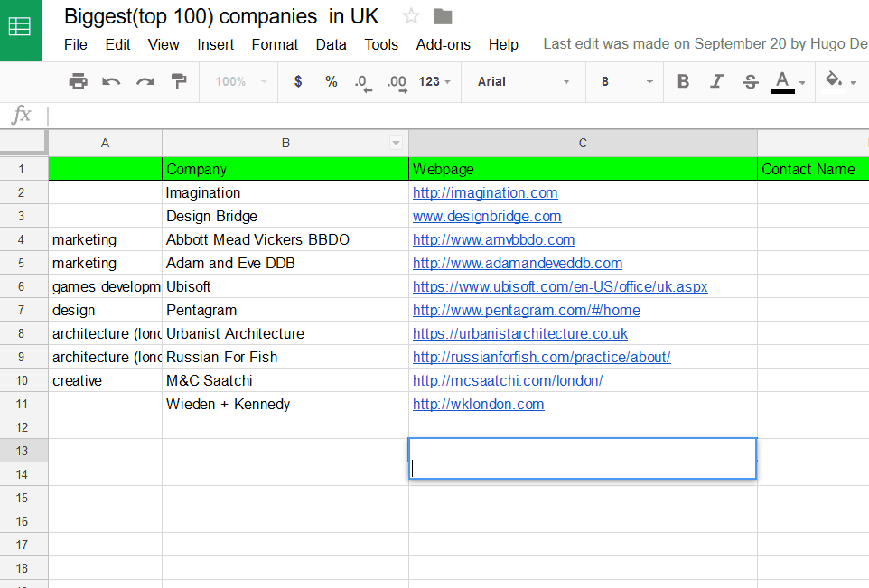The image size is (869, 588).
Task: Select column A header
Action: pyautogui.click(x=106, y=143)
